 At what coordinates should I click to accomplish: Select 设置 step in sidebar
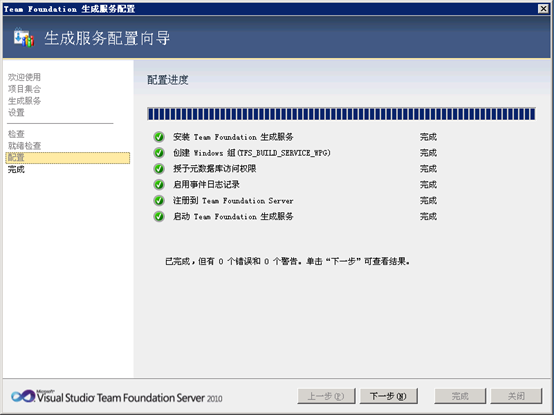click(16, 113)
